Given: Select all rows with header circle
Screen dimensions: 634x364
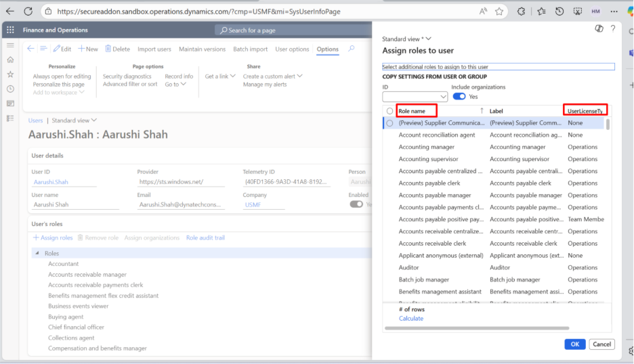Looking at the screenshot, I should pyautogui.click(x=389, y=111).
